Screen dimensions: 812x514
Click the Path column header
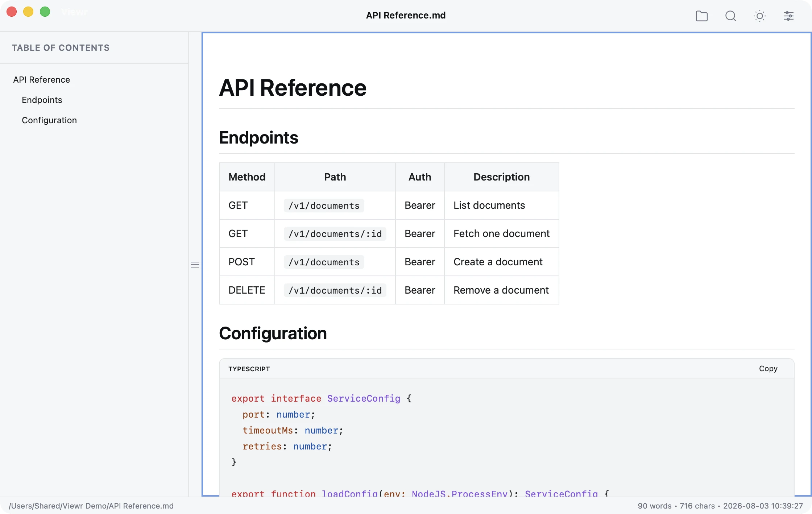coord(335,177)
